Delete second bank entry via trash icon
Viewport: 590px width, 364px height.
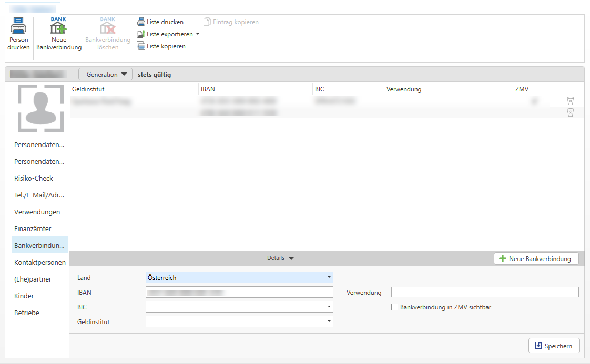[570, 112]
